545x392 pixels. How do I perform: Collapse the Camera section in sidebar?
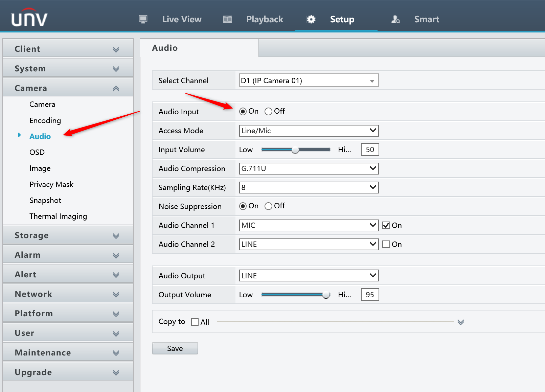116,88
